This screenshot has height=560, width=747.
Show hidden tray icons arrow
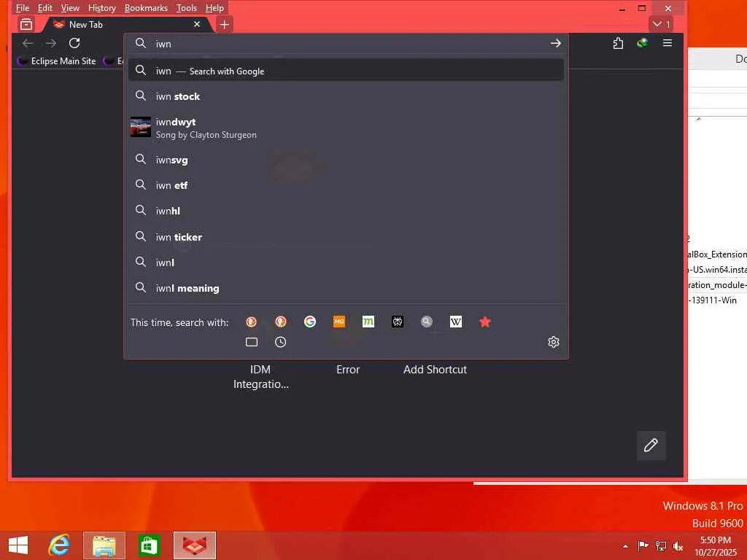pyautogui.click(x=625, y=546)
